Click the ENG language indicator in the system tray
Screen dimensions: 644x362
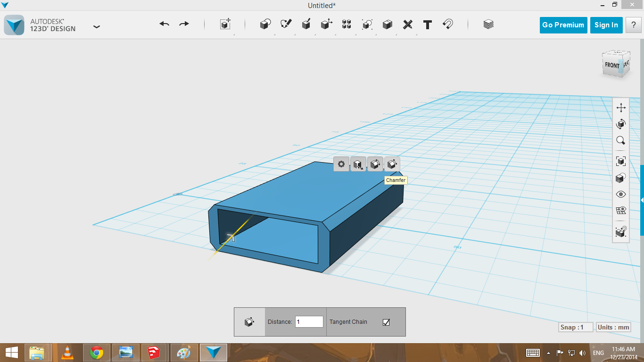[598, 353]
